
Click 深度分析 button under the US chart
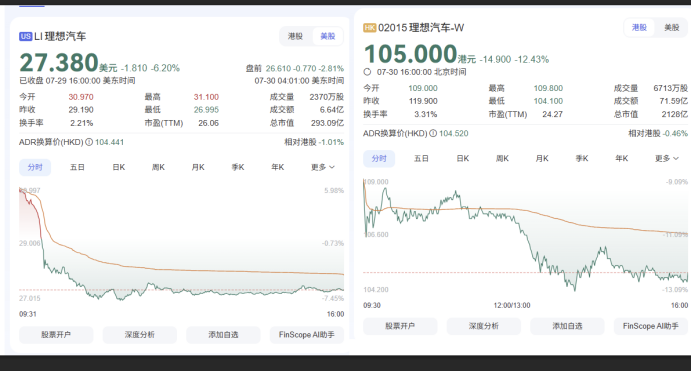[140, 335]
